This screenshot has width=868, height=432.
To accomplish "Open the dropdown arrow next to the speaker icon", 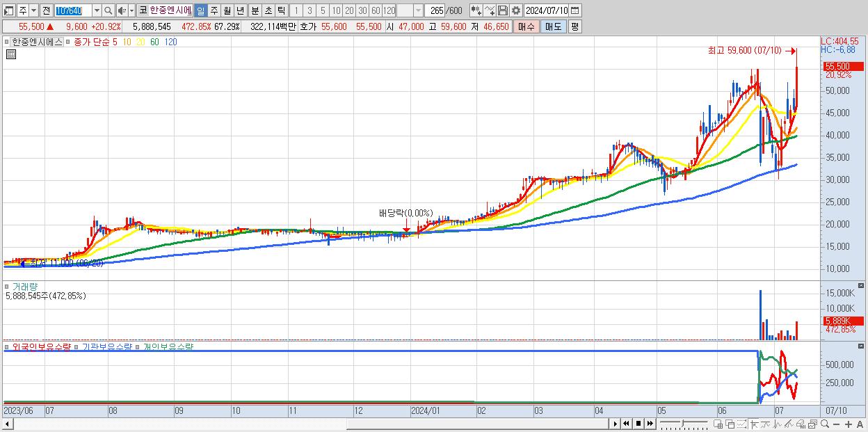I will 131,10.
